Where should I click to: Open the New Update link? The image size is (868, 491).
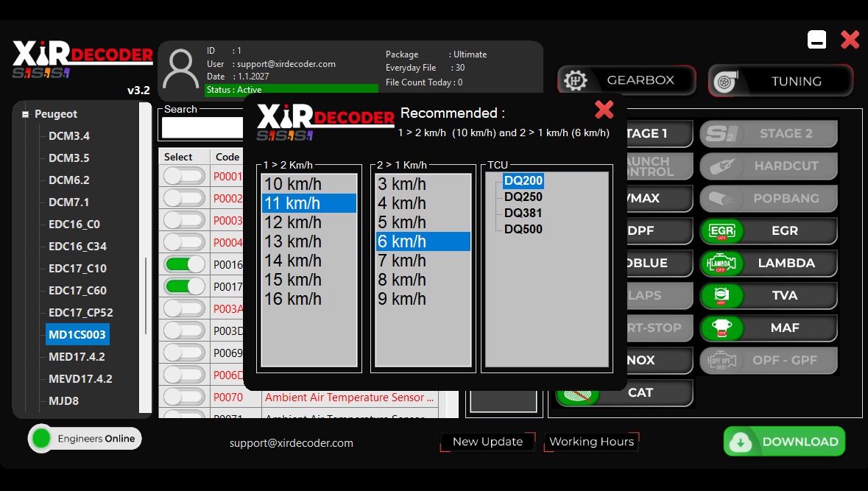click(x=487, y=442)
